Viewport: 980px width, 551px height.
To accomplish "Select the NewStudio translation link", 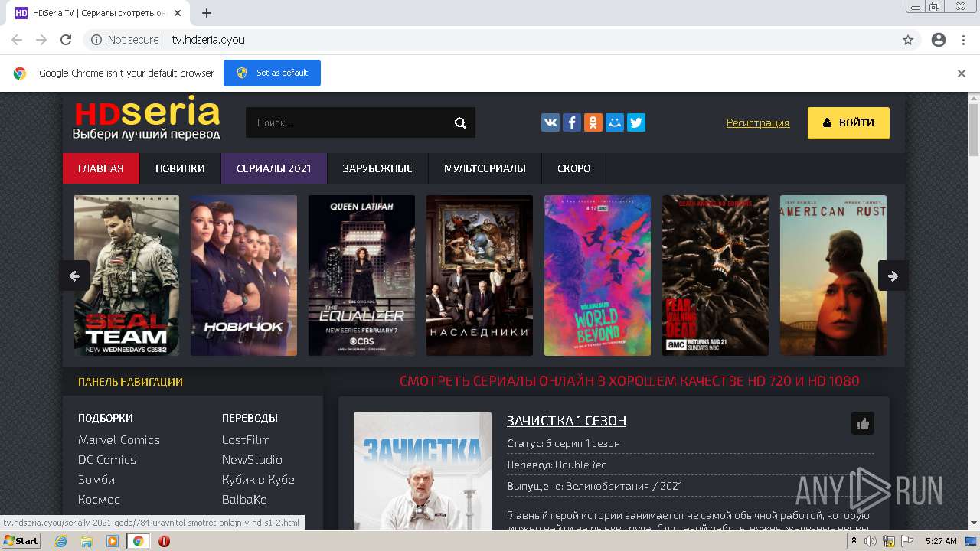I will point(252,460).
